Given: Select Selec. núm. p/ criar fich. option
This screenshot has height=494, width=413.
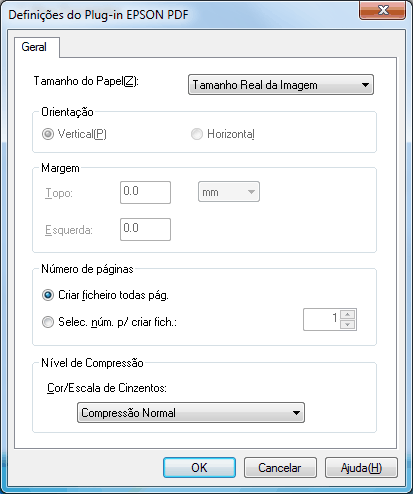Looking at the screenshot, I should [48, 322].
